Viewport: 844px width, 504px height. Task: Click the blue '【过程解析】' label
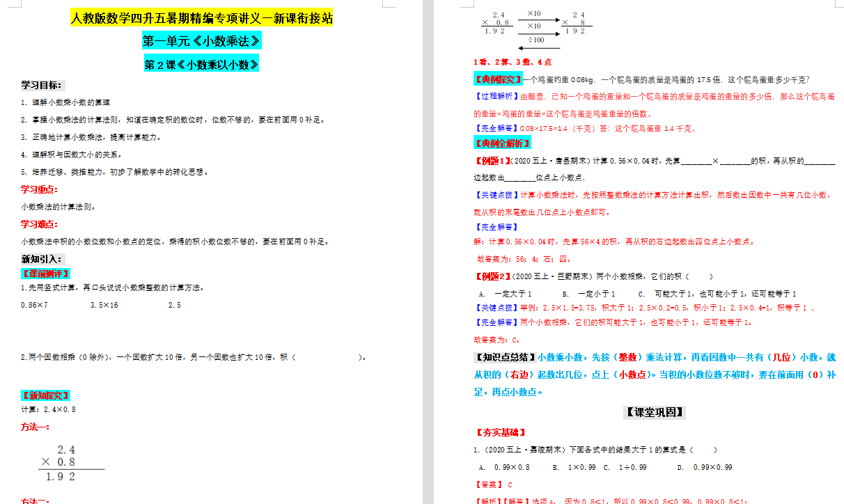[x=496, y=97]
